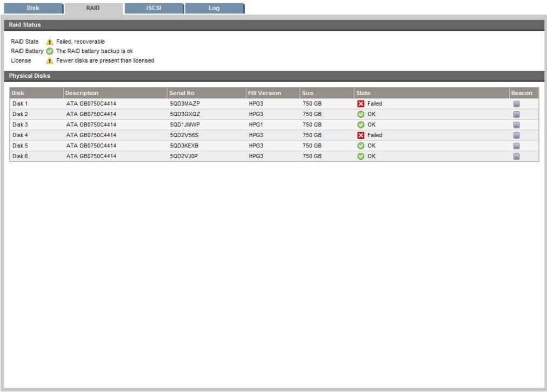Enable the beacon for Disk 4

pyautogui.click(x=516, y=135)
